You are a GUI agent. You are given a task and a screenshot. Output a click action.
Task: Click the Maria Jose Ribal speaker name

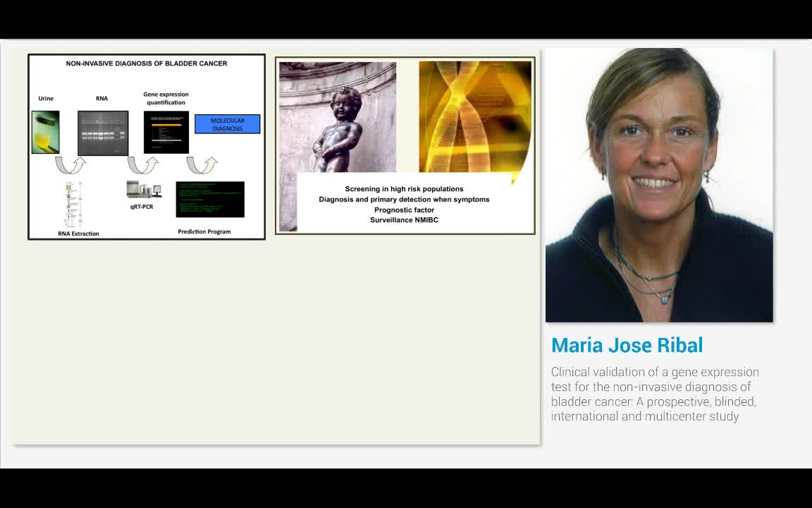(627, 346)
